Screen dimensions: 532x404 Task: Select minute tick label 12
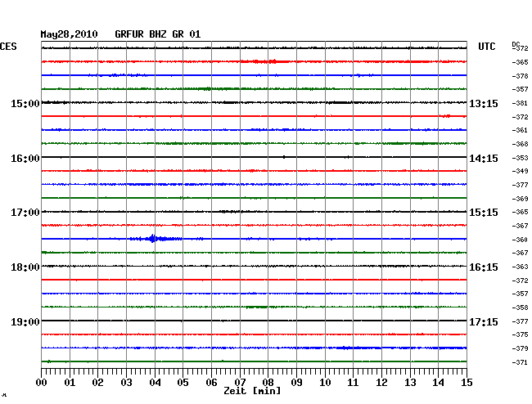tap(381, 383)
